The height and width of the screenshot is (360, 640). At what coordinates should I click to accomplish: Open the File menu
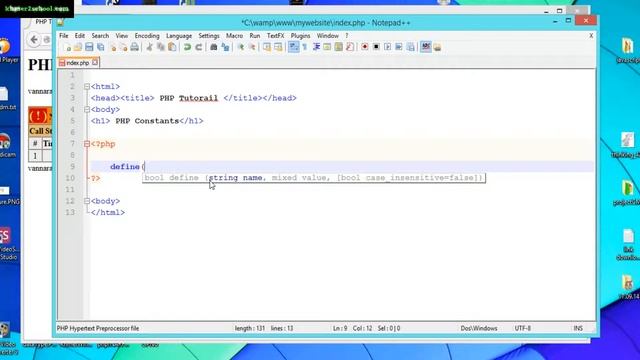click(x=64, y=36)
